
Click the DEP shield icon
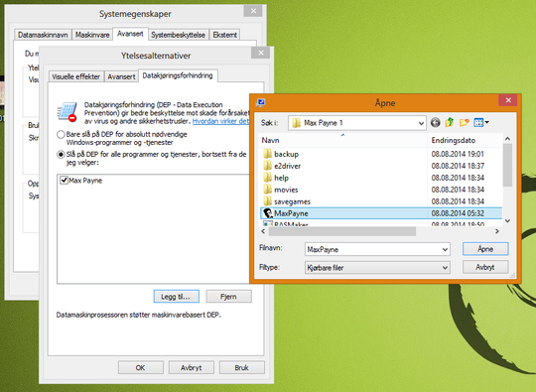tap(67, 112)
